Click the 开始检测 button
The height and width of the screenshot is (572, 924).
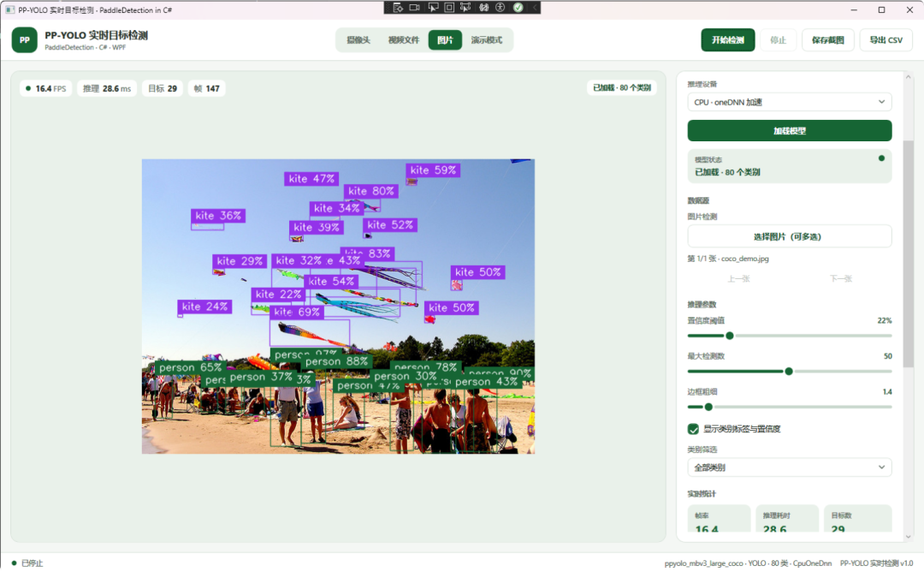pos(728,40)
